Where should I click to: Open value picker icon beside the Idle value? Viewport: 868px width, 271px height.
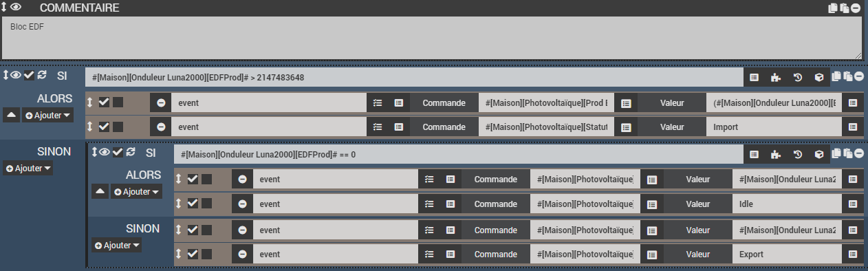point(852,204)
